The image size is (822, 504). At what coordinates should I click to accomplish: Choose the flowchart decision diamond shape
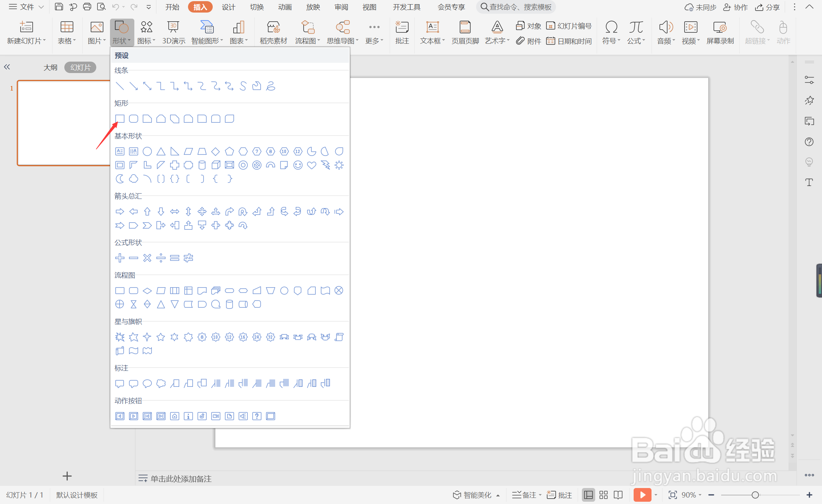click(x=147, y=291)
